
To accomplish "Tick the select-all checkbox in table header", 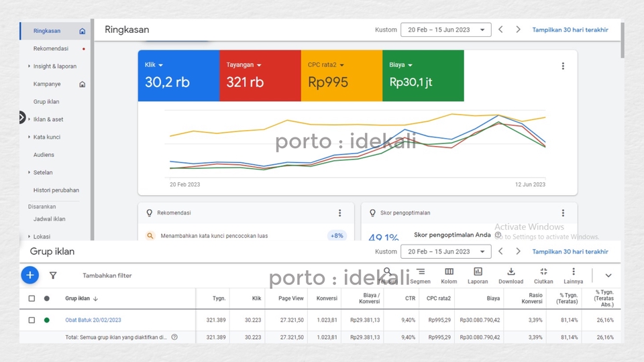I will [x=32, y=298].
